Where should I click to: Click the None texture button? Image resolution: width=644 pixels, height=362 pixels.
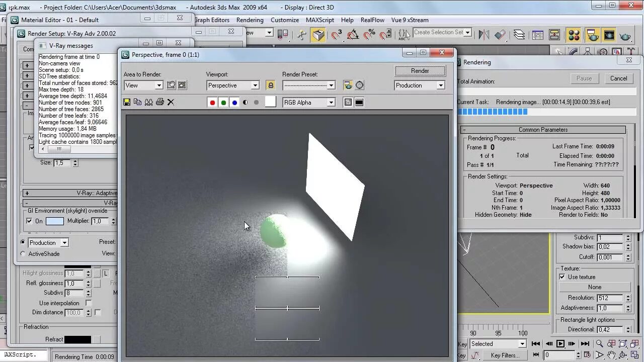(x=595, y=287)
